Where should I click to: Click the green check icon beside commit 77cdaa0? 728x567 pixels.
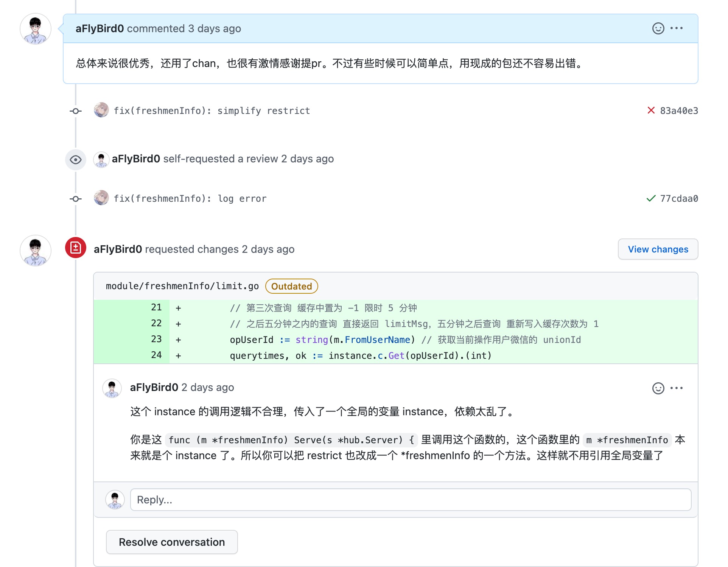point(651,198)
